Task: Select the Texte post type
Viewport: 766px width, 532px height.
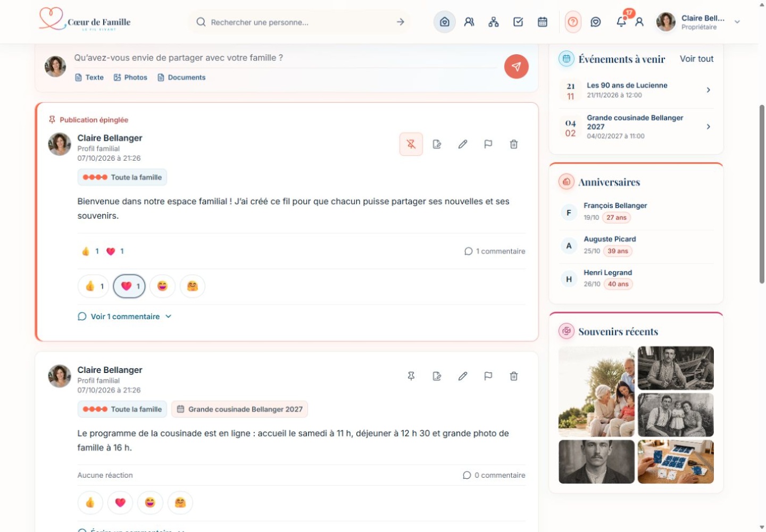Action: (89, 78)
